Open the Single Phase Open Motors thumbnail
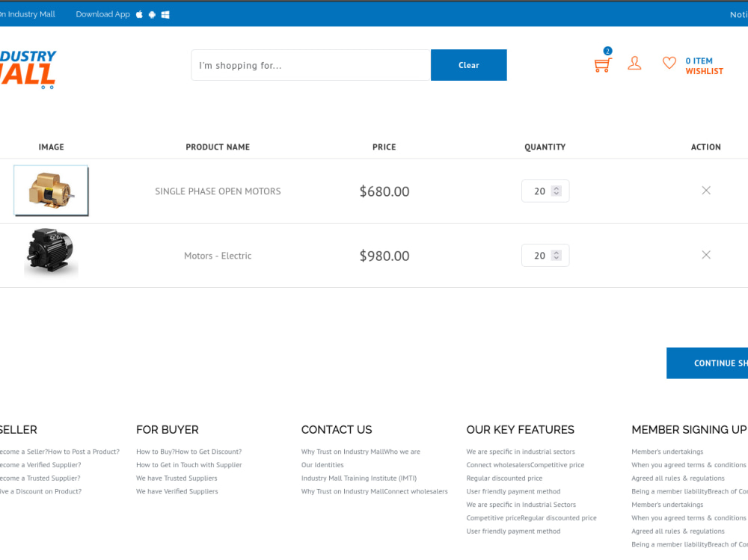This screenshot has height=560, width=748. coord(51,191)
